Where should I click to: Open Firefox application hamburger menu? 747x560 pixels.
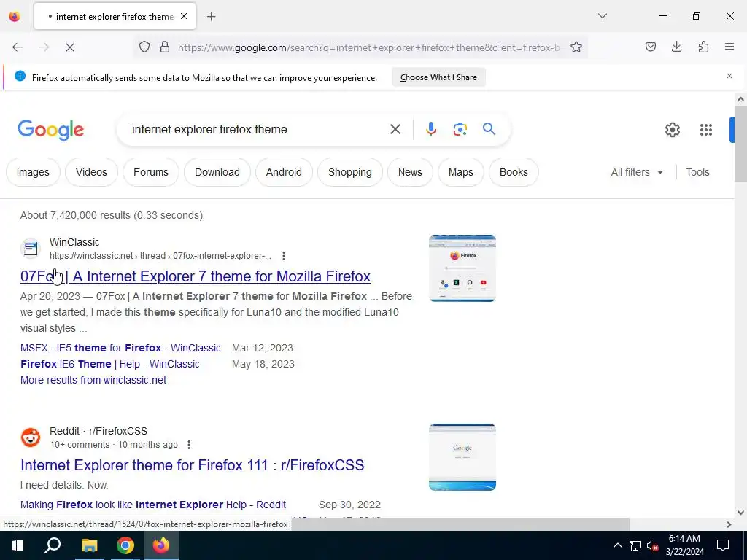click(x=729, y=47)
